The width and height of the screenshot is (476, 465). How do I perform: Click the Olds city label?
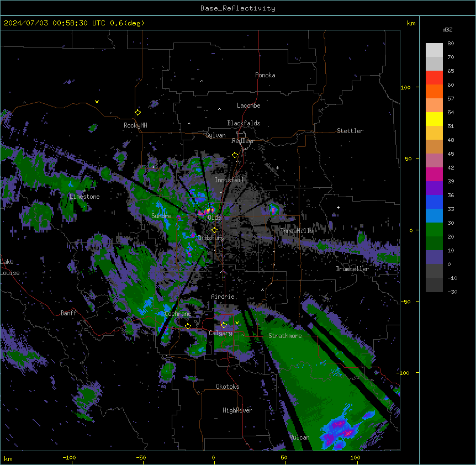tap(214, 218)
